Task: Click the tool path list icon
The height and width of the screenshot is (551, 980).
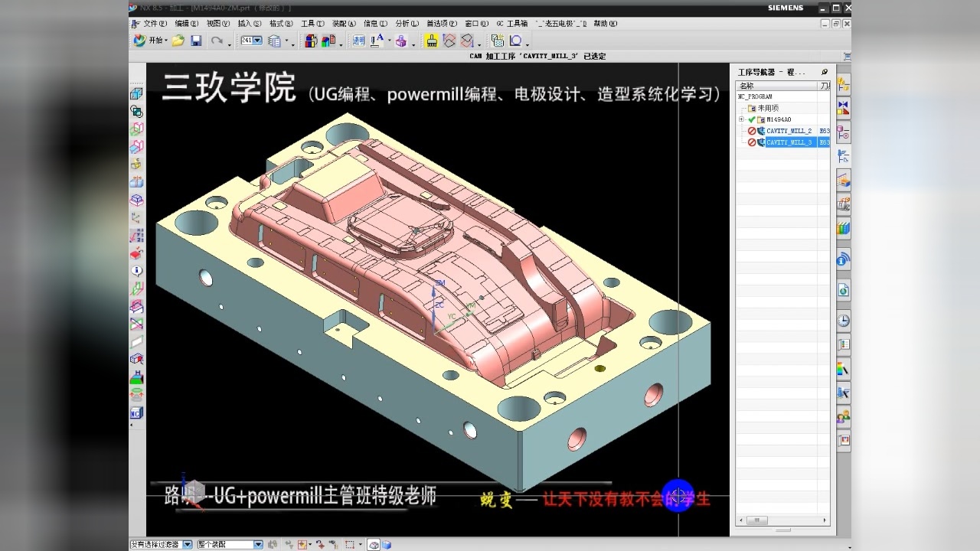Action: [x=467, y=41]
